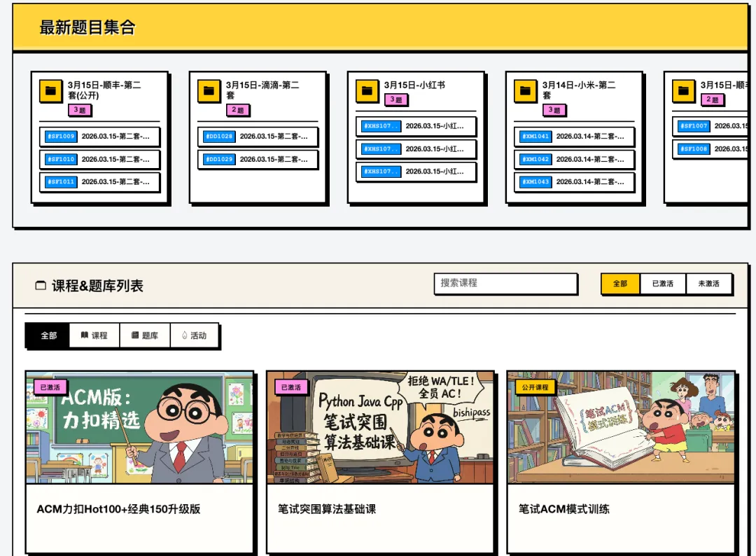Open ACM版力扣精选 course thumbnail
Image resolution: width=756 pixels, height=556 pixels.
click(x=139, y=428)
